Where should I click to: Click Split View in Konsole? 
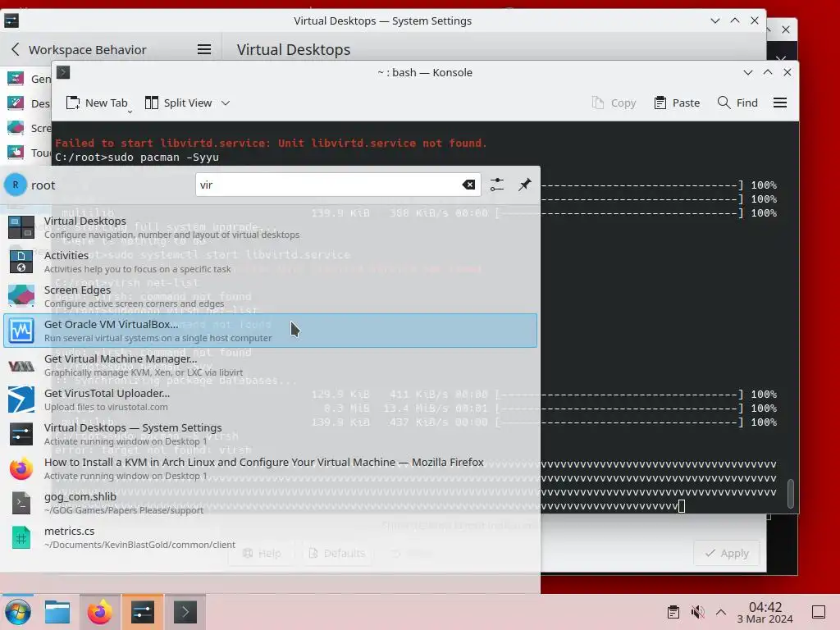click(x=179, y=103)
